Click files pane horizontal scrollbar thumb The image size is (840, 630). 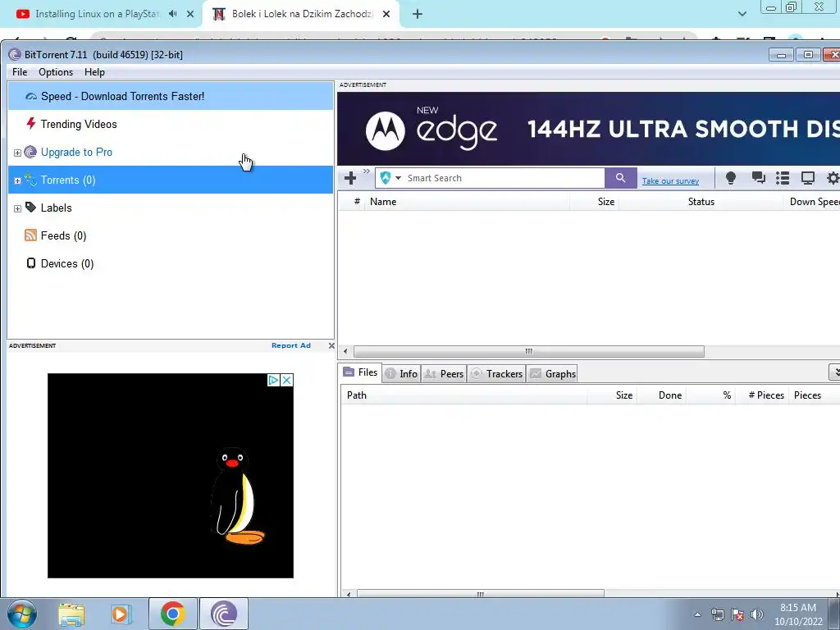coord(481,594)
